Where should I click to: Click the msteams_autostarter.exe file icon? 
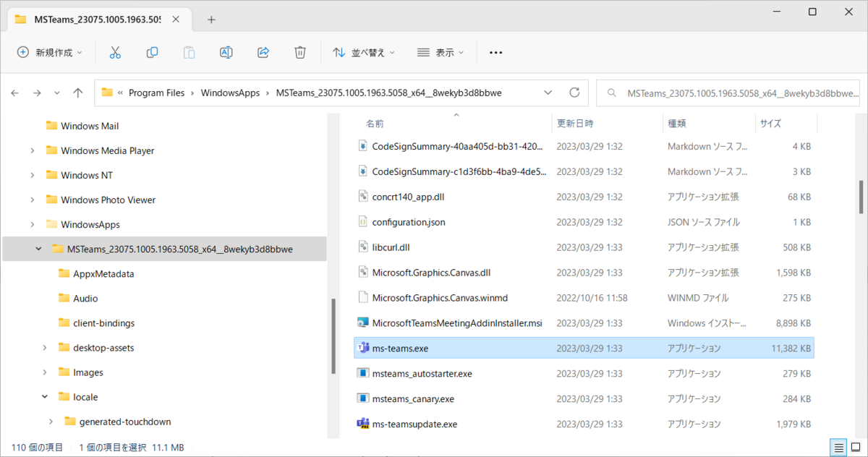pyautogui.click(x=363, y=373)
